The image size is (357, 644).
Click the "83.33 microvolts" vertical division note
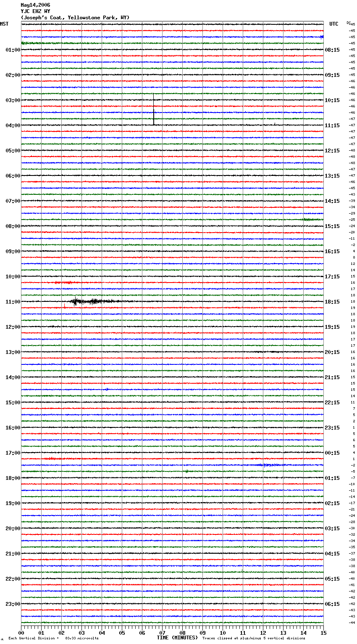click(82, 638)
